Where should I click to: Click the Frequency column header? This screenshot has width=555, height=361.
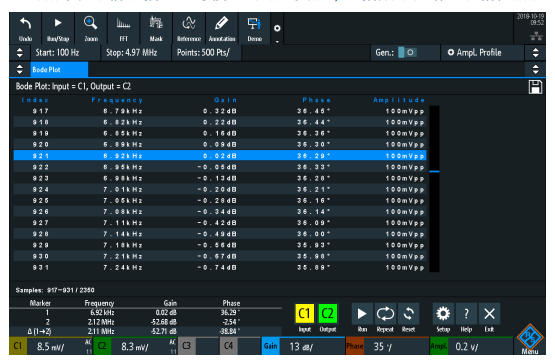117,100
